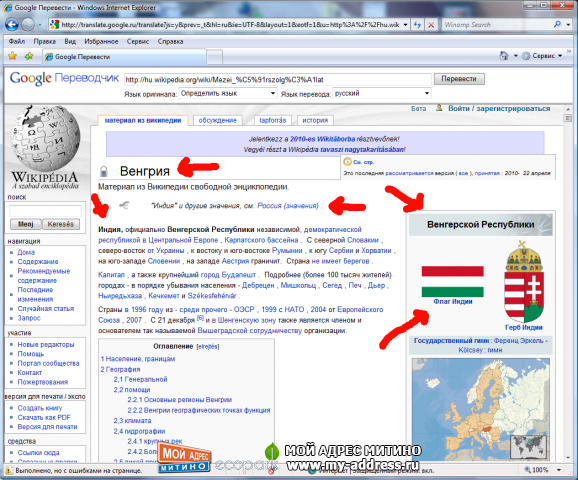This screenshot has height=480, width=578.
Task: Click the eye icon beside См. стр.
Action: coord(347,162)
